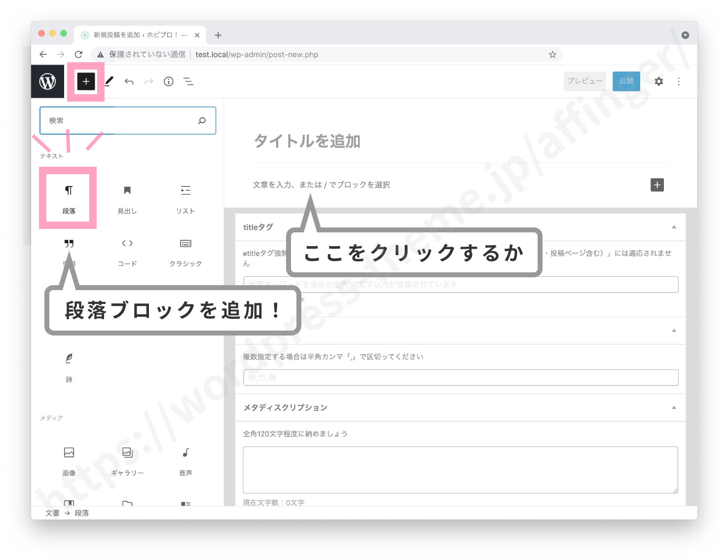Switch to the 新規投稿を追加 browser tab
This screenshot has width=728, height=560.
(x=140, y=35)
